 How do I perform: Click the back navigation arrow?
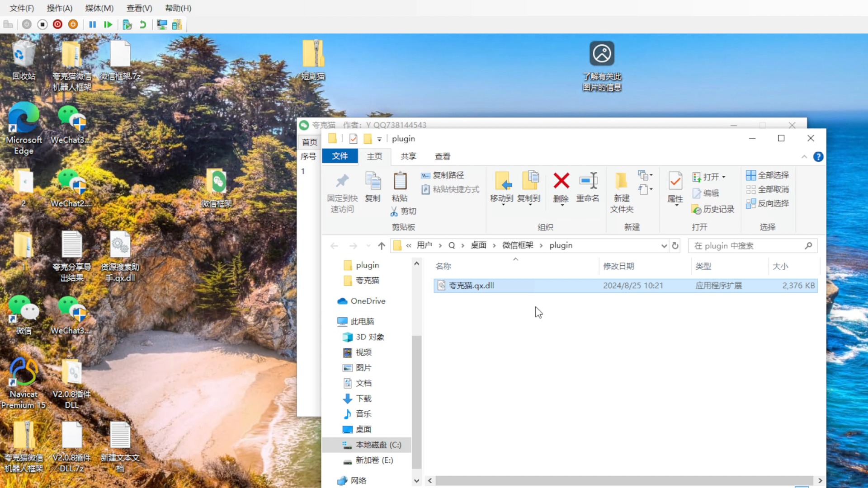click(x=334, y=246)
